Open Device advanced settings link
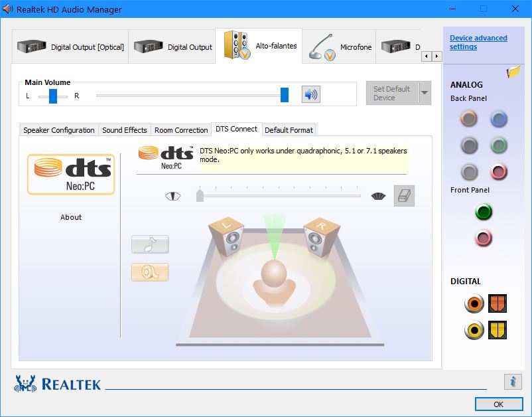The image size is (532, 417). 478,42
